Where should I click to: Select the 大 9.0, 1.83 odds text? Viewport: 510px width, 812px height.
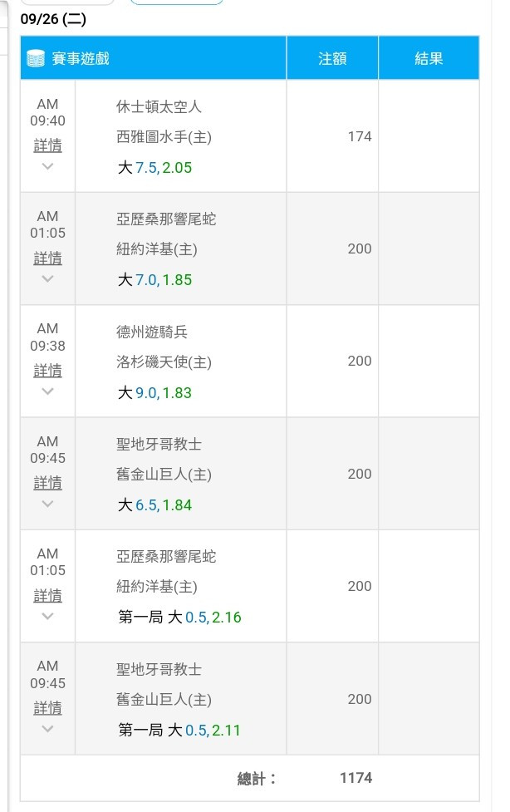[154, 393]
